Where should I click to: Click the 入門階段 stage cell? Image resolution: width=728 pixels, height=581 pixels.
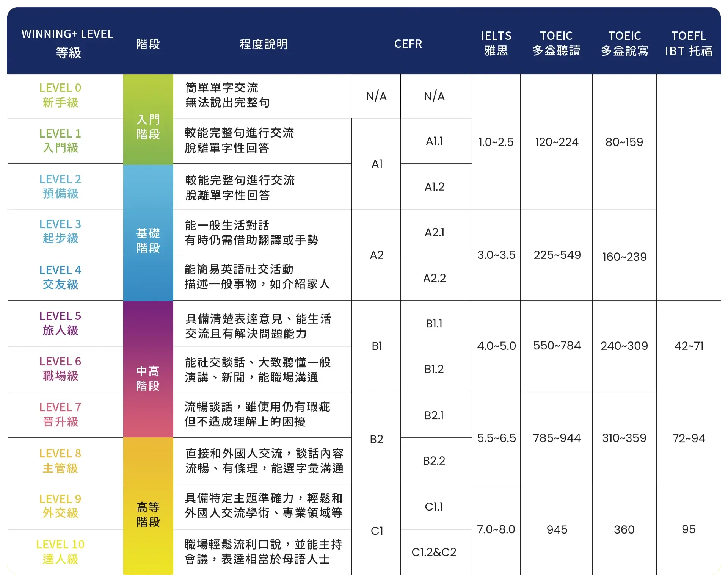pos(148,127)
